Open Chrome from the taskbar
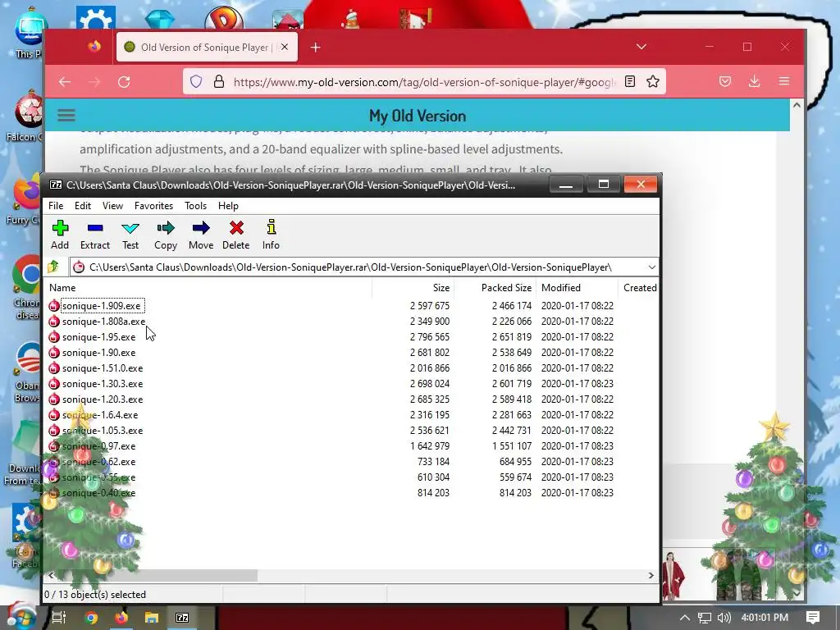840x630 pixels. [91, 618]
